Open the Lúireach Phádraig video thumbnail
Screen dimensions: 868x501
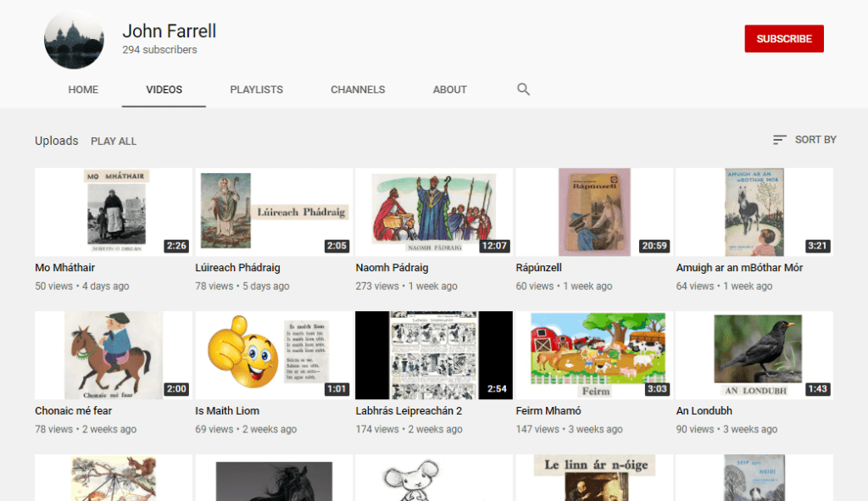274,212
